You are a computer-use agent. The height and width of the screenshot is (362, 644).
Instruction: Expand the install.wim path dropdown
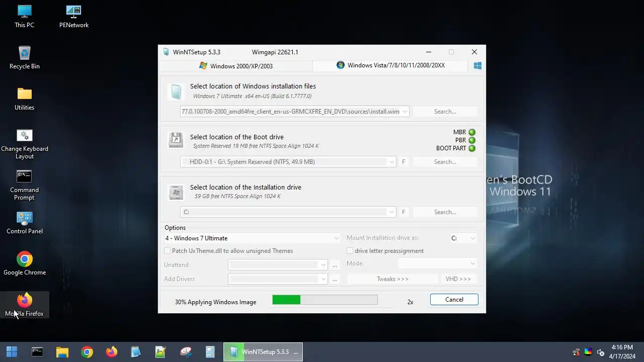405,112
